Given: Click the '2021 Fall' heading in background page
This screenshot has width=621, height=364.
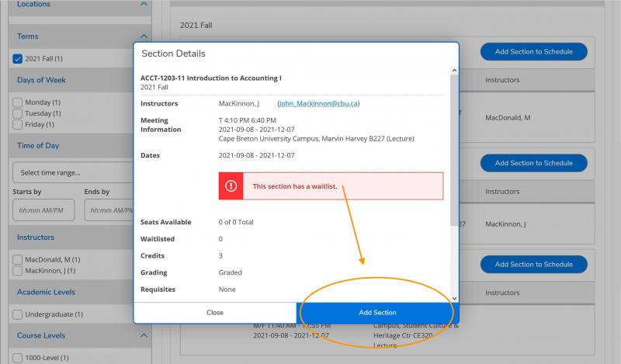Looking at the screenshot, I should pyautogui.click(x=196, y=25).
